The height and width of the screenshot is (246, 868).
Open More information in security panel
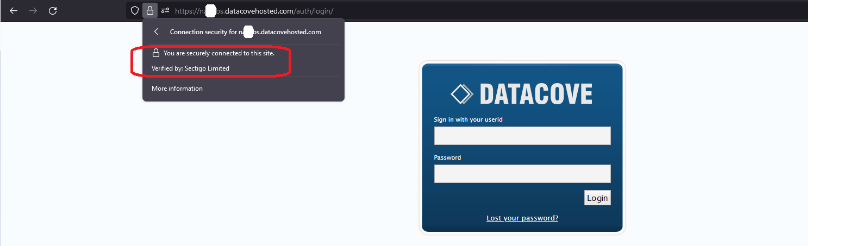click(177, 89)
